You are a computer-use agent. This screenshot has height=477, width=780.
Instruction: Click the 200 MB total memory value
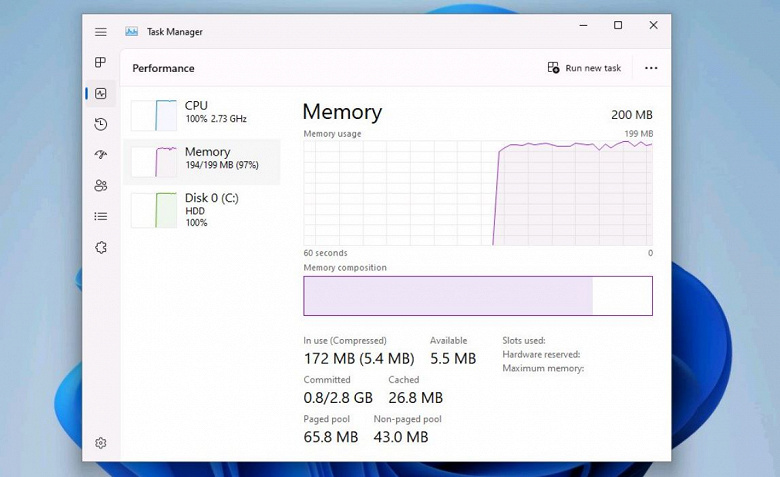[x=631, y=115]
